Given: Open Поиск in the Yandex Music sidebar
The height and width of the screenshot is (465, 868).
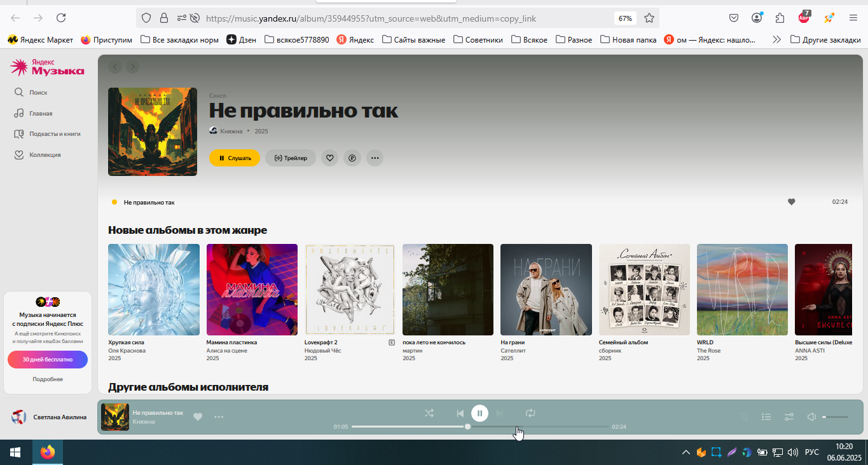Looking at the screenshot, I should click(31, 93).
